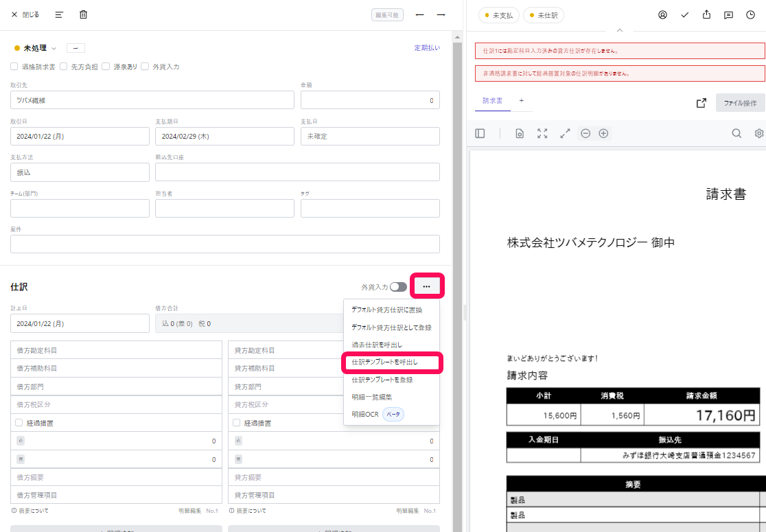Open the user account icon
Image resolution: width=766 pixels, height=532 pixels.
tap(662, 14)
